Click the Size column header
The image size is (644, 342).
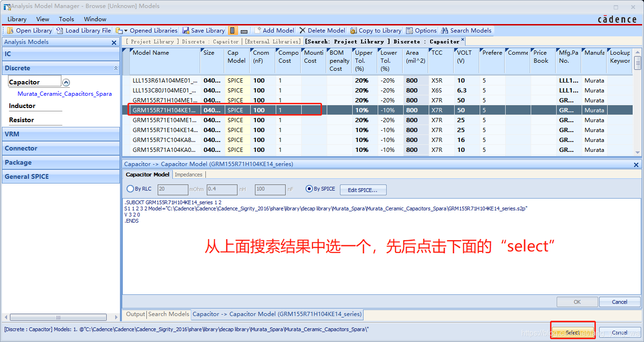point(212,60)
